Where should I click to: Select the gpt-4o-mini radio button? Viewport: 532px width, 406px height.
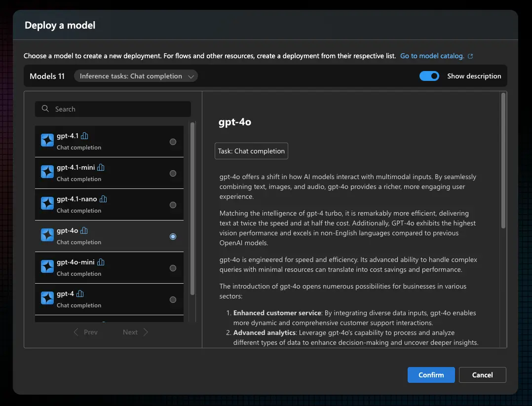[173, 268]
